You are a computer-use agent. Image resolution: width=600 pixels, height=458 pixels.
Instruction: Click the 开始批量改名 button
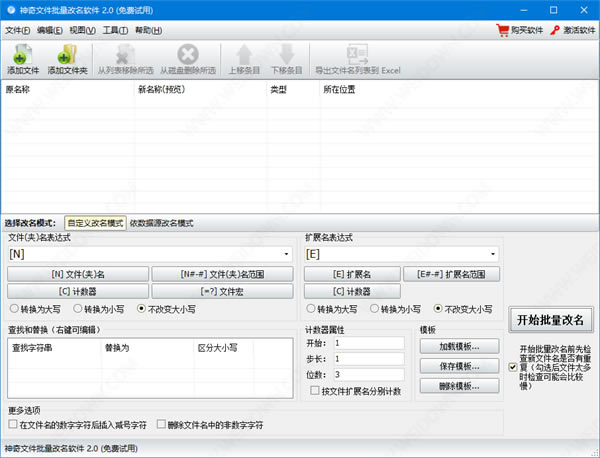click(551, 320)
